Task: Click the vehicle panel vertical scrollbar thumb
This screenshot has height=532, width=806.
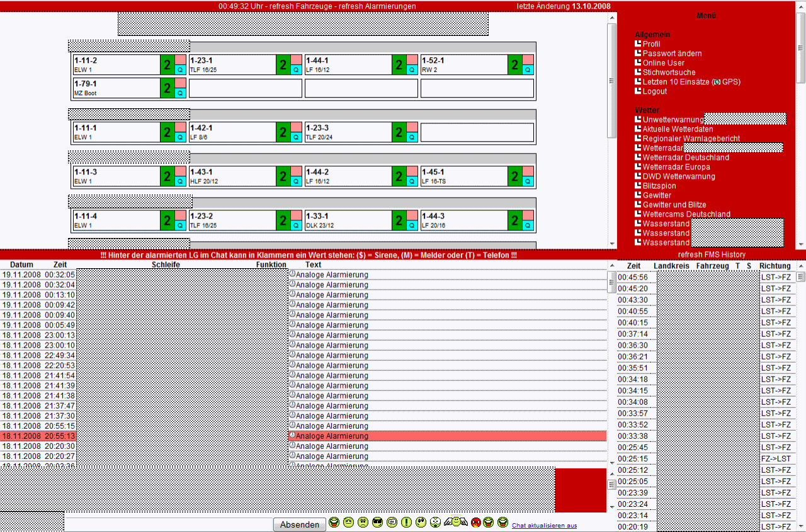Action: pyautogui.click(x=611, y=81)
